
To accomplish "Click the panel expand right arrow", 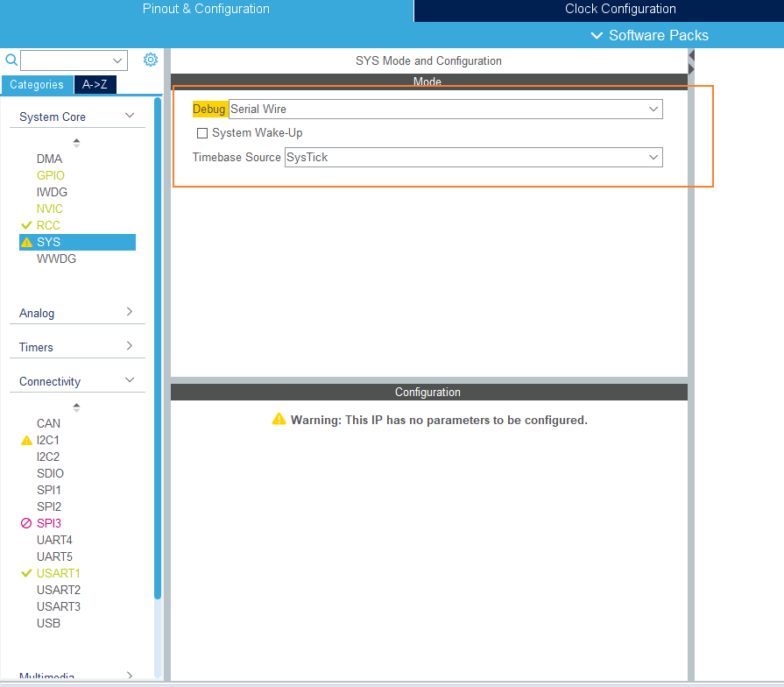I will [x=691, y=68].
